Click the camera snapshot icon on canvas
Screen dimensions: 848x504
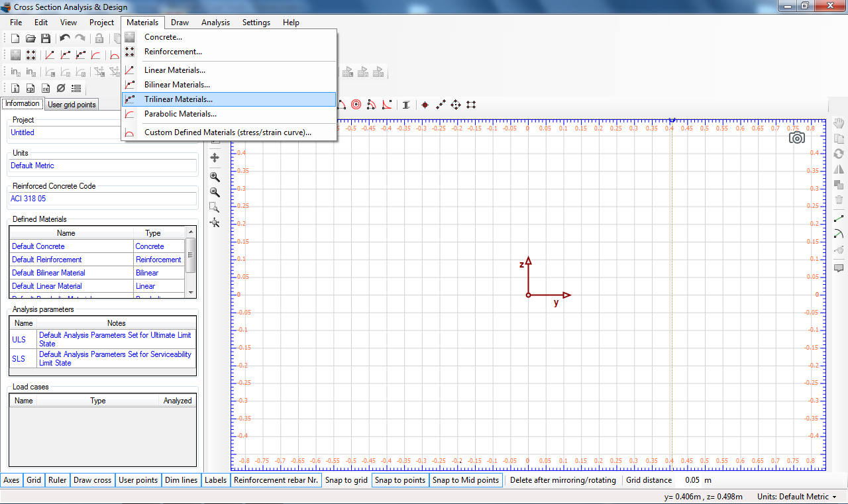[x=797, y=137]
